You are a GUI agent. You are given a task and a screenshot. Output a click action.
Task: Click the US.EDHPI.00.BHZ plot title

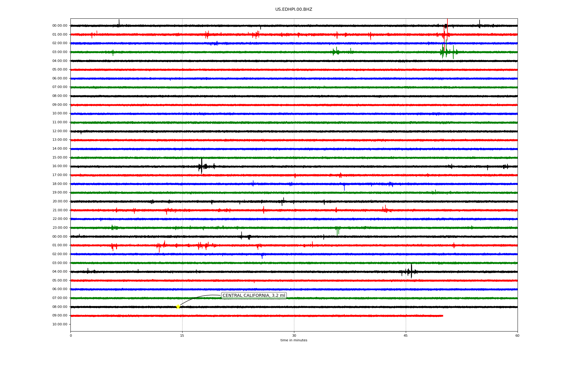tap(293, 10)
